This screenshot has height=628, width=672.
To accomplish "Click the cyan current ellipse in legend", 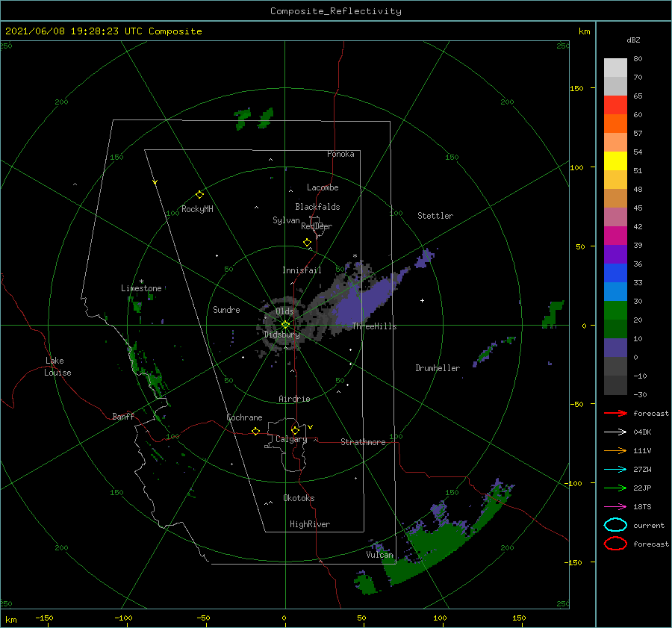I will tap(615, 525).
